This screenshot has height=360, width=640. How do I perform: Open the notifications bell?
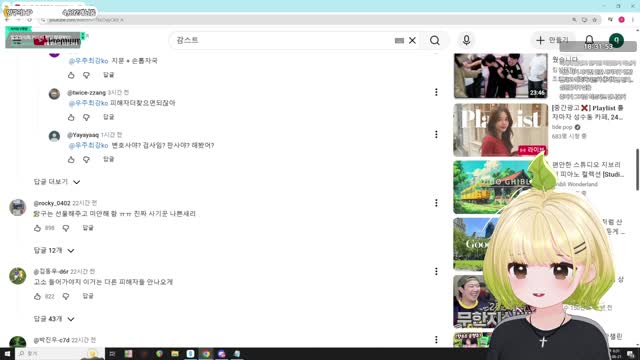pos(589,40)
